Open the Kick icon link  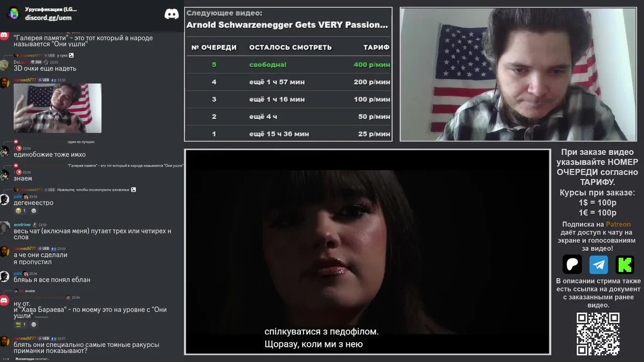pyautogui.click(x=625, y=264)
